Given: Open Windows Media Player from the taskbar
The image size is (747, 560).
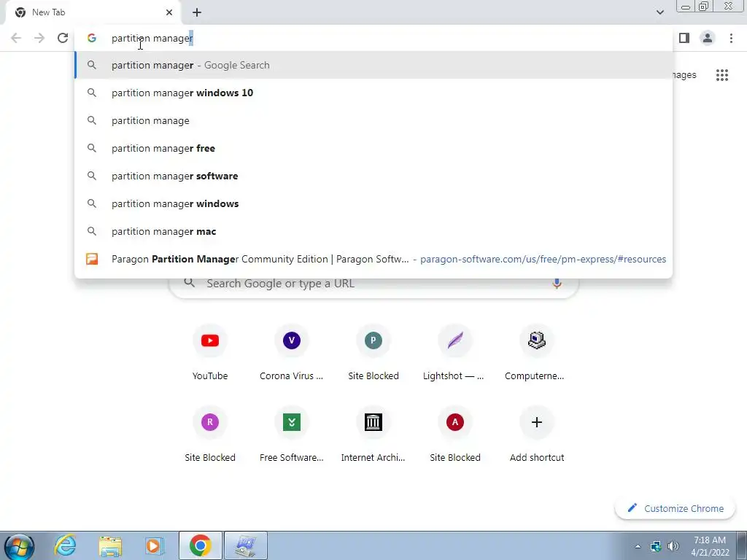Looking at the screenshot, I should (153, 545).
